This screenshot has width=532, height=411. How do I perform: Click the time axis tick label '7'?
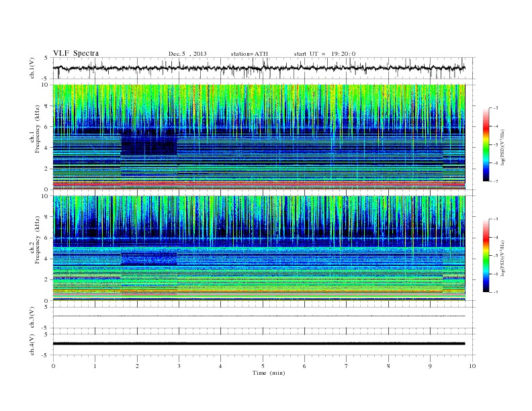[347, 366]
